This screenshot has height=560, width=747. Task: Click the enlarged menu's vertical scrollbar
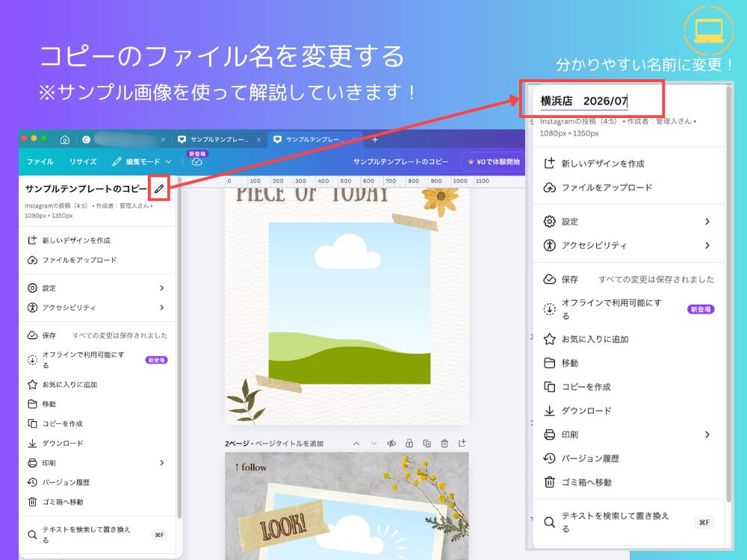click(x=728, y=293)
